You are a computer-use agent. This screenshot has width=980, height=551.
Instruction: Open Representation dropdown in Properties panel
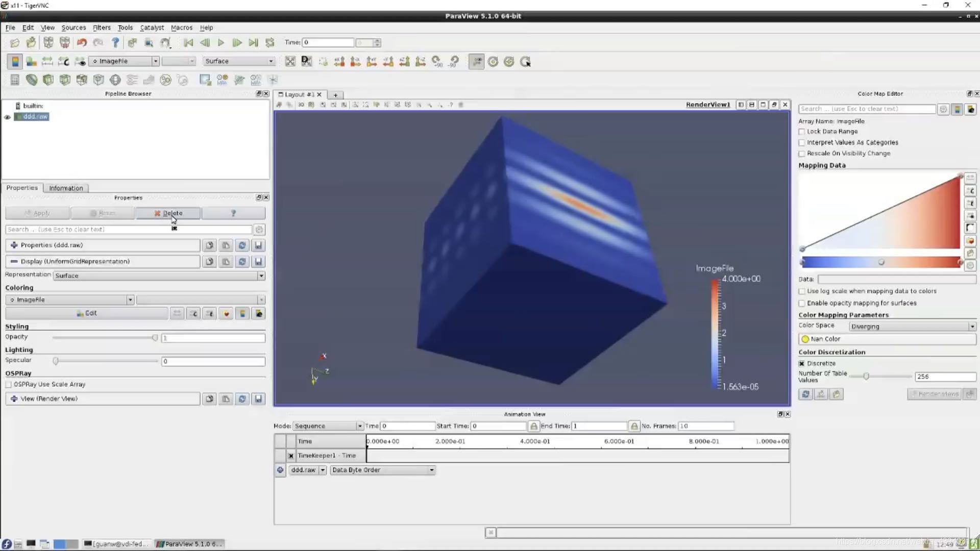pos(159,275)
